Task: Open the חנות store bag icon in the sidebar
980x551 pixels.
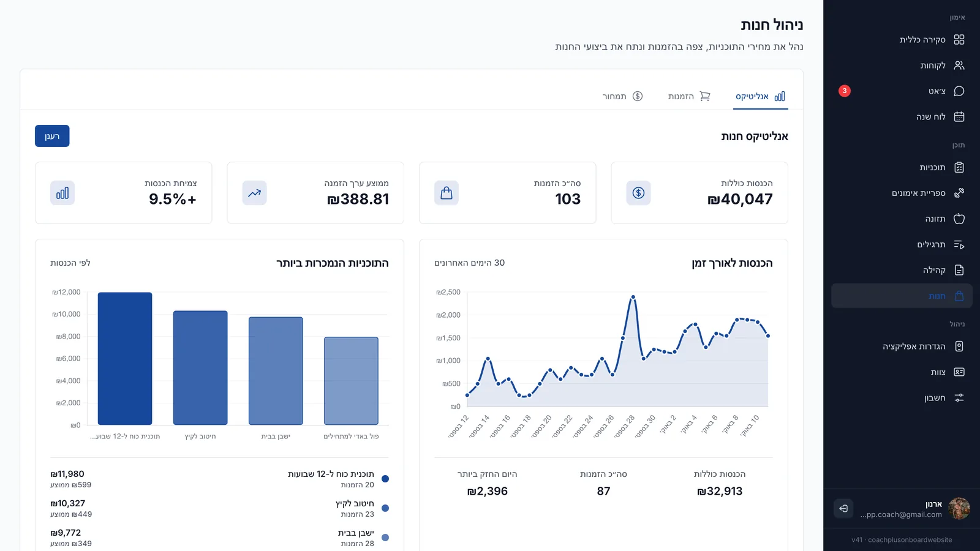Action: (959, 296)
